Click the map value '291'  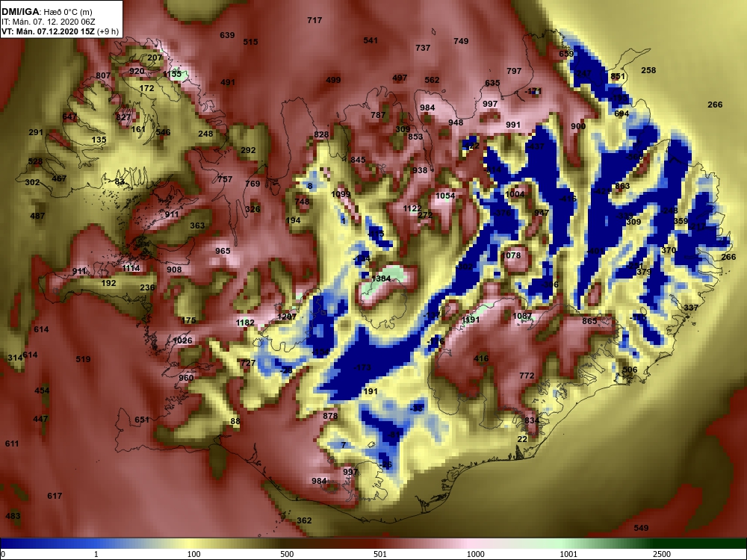tap(36, 132)
